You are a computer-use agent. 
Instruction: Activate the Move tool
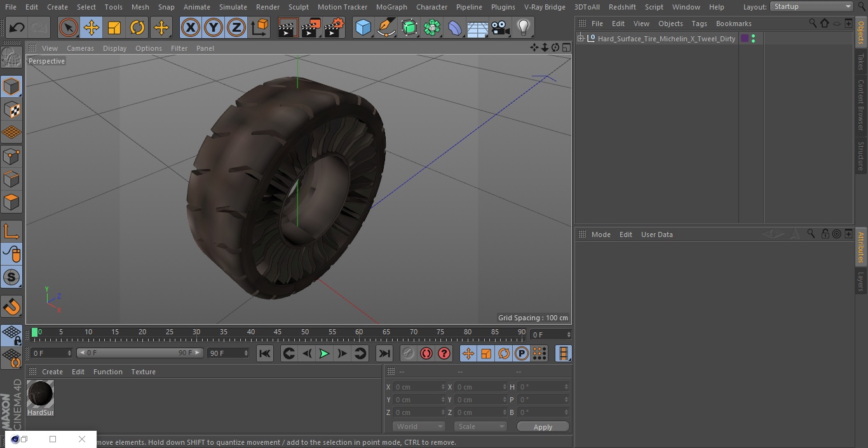(x=92, y=27)
